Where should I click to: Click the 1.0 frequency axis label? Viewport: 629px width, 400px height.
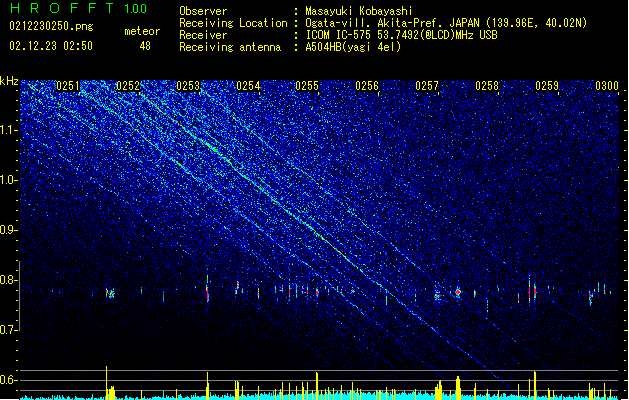coord(9,180)
